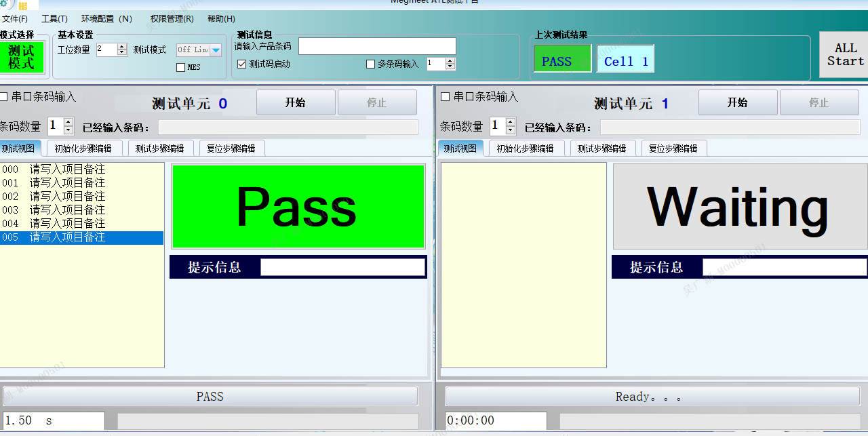Click the PASS status bar in unit 0
Screen dimensions: 868x436
click(210, 397)
